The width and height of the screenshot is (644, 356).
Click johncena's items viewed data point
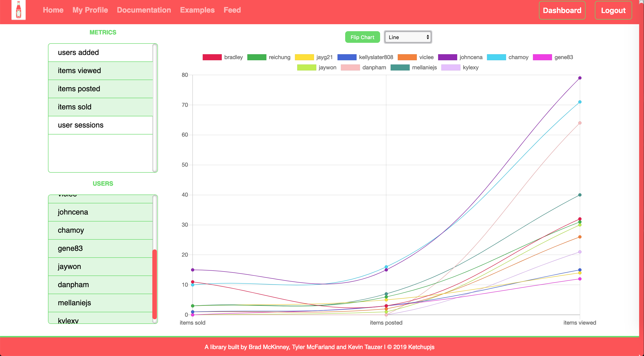tap(579, 78)
